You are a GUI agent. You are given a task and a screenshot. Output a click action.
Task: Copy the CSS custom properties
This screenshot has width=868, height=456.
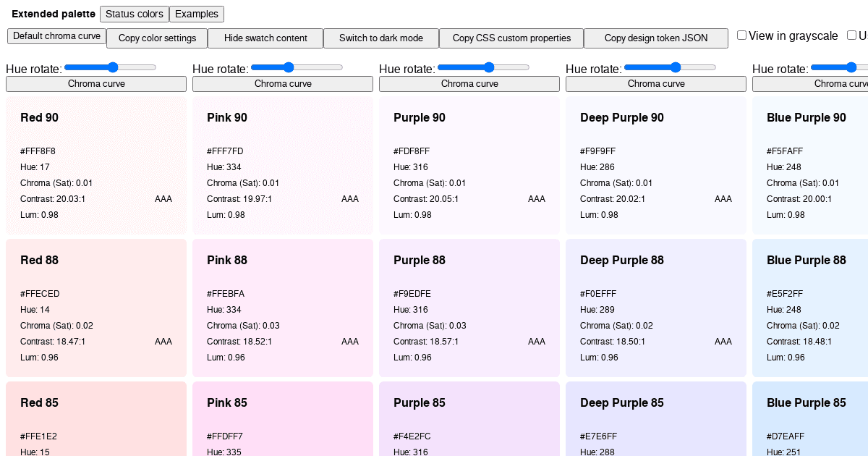[511, 38]
